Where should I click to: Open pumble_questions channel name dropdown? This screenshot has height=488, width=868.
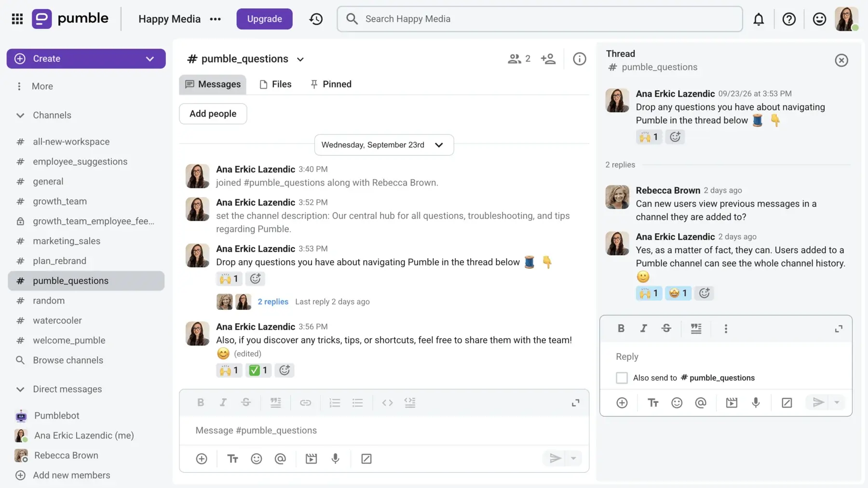300,59
